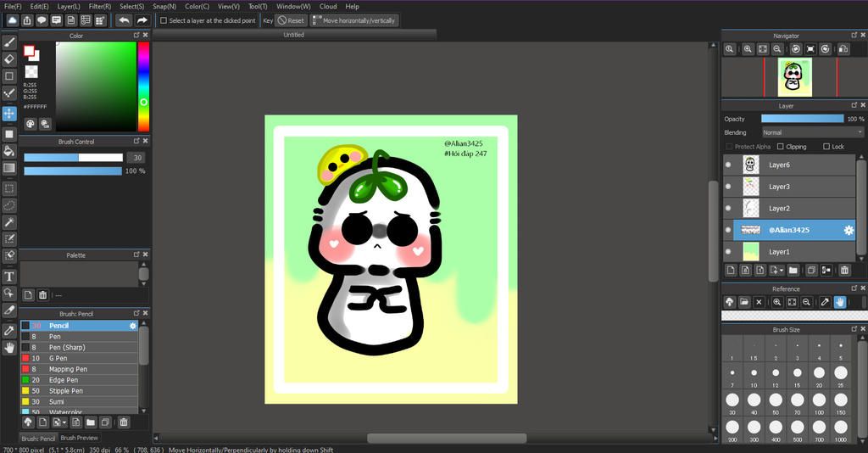Select the Eraser tool in left toolbar
The image size is (868, 453).
tap(9, 59)
